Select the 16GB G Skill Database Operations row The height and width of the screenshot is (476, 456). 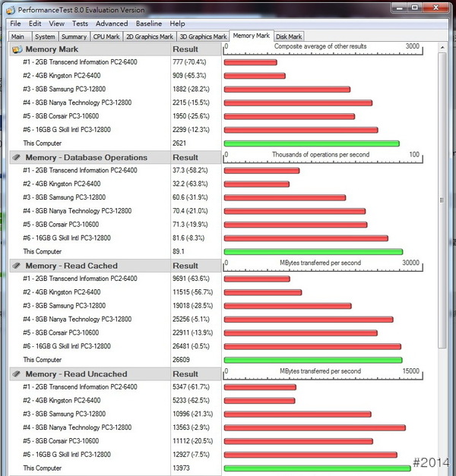point(116,238)
